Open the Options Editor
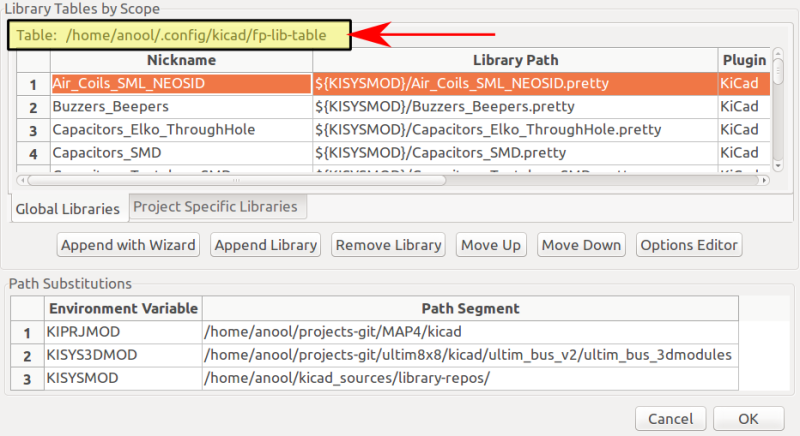 pos(689,245)
